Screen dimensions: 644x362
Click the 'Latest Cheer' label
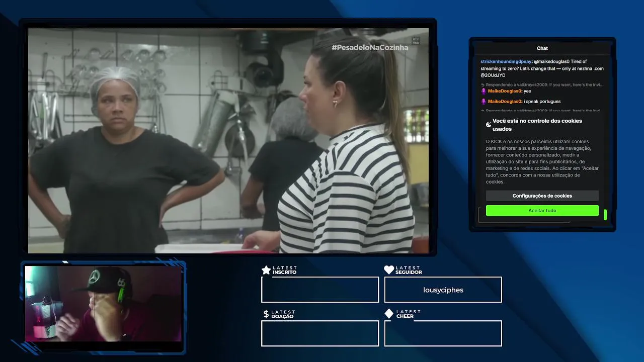point(409,314)
